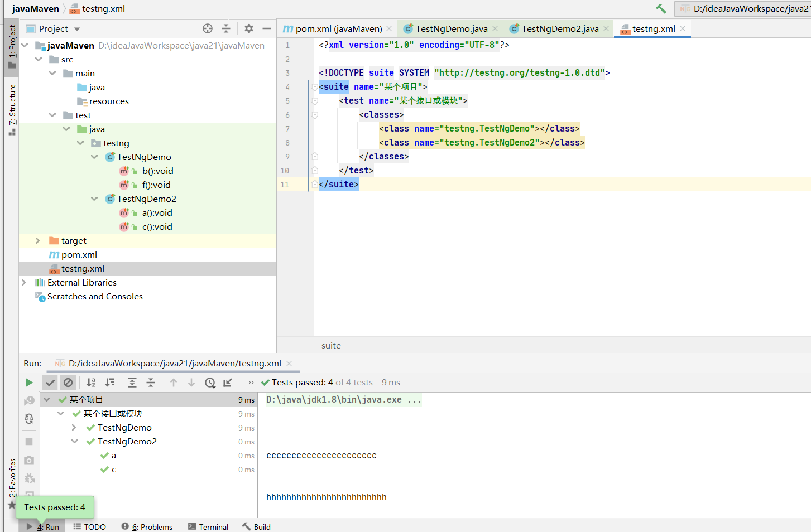Click the collapse all icon in Project panel

tap(226, 28)
